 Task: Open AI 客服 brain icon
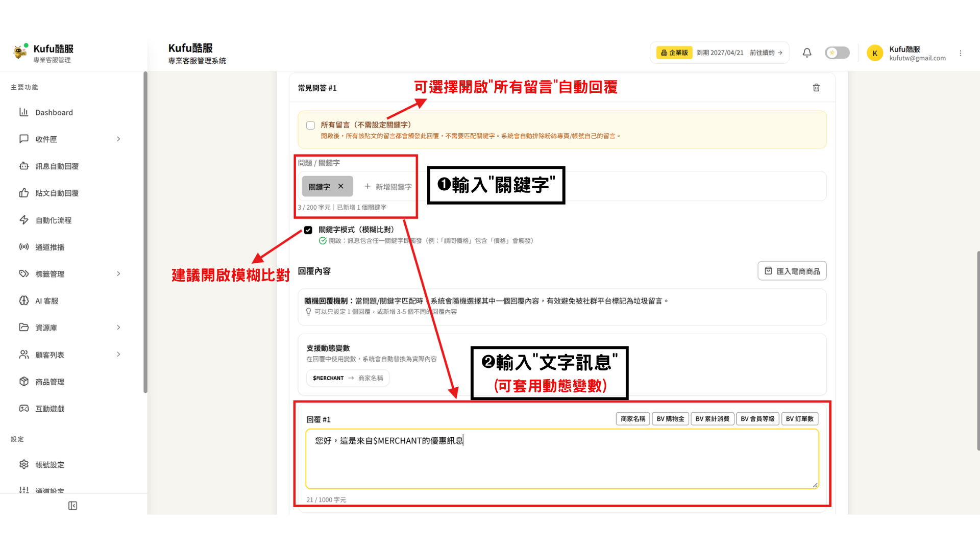23,300
